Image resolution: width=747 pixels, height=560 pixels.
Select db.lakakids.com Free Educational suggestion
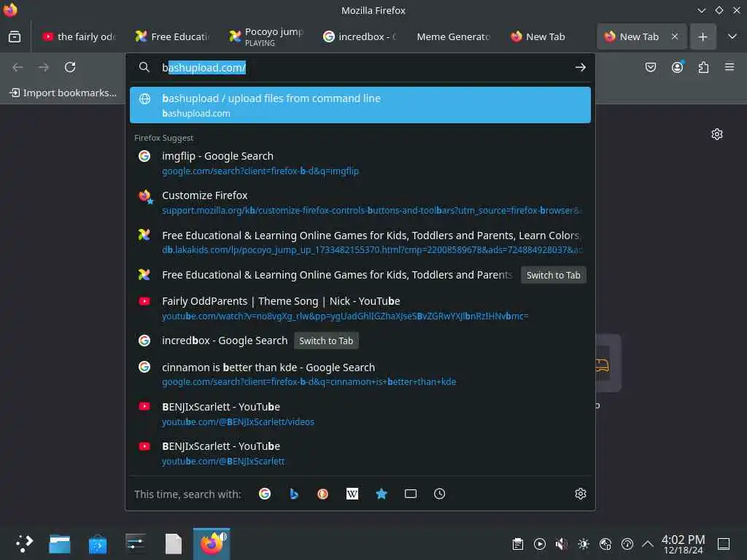click(x=360, y=242)
